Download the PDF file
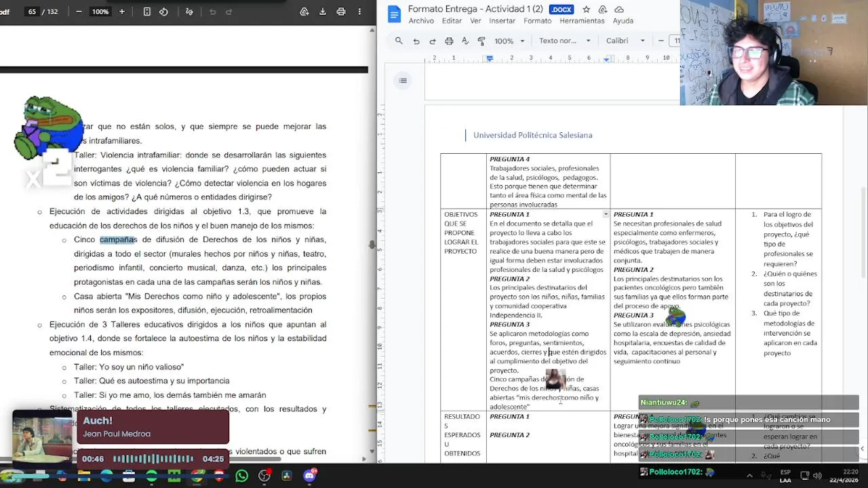The height and width of the screenshot is (488, 868). pyautogui.click(x=323, y=12)
